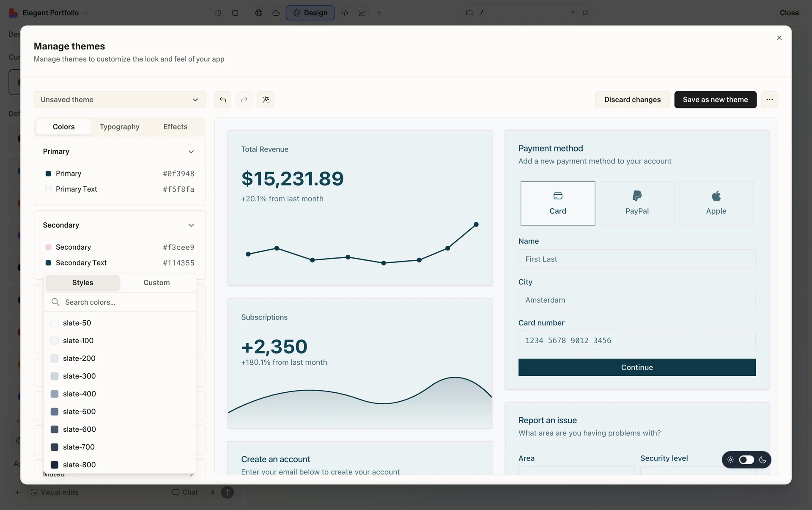812x510 pixels.
Task: Open the three-dots more options menu
Action: tap(769, 99)
